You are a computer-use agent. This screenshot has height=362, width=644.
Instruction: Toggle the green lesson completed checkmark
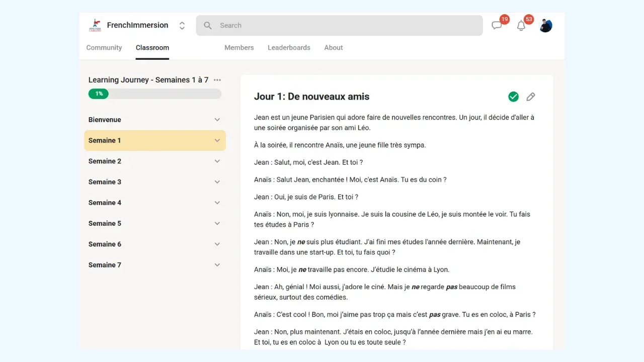tap(513, 97)
